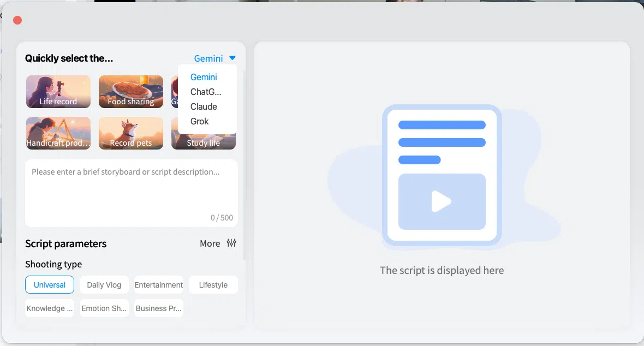The width and height of the screenshot is (644, 346).
Task: Collapse the Gemini model dropdown arrow
Action: (x=232, y=58)
